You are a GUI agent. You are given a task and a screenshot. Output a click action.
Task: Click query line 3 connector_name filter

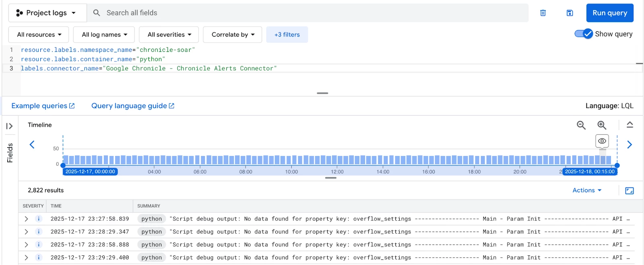click(x=149, y=68)
